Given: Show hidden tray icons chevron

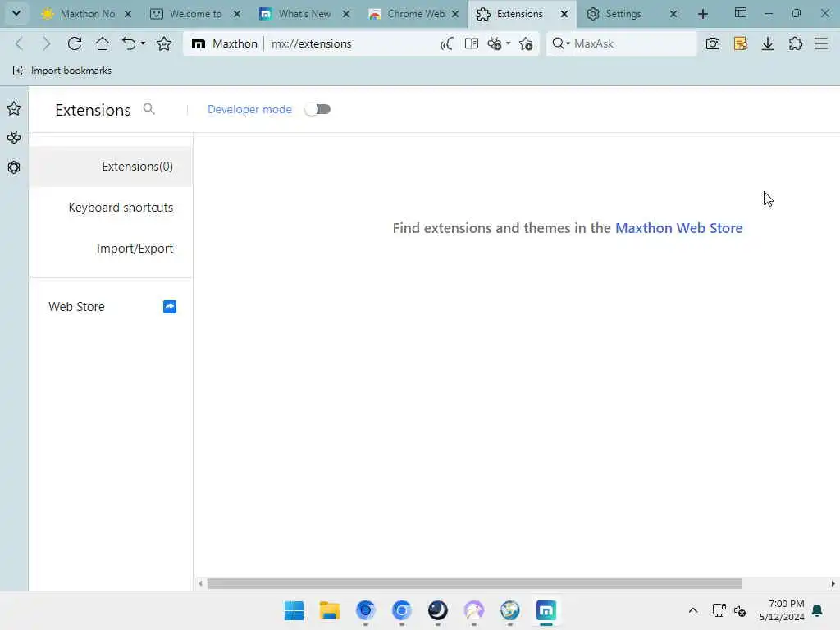Looking at the screenshot, I should [x=692, y=610].
